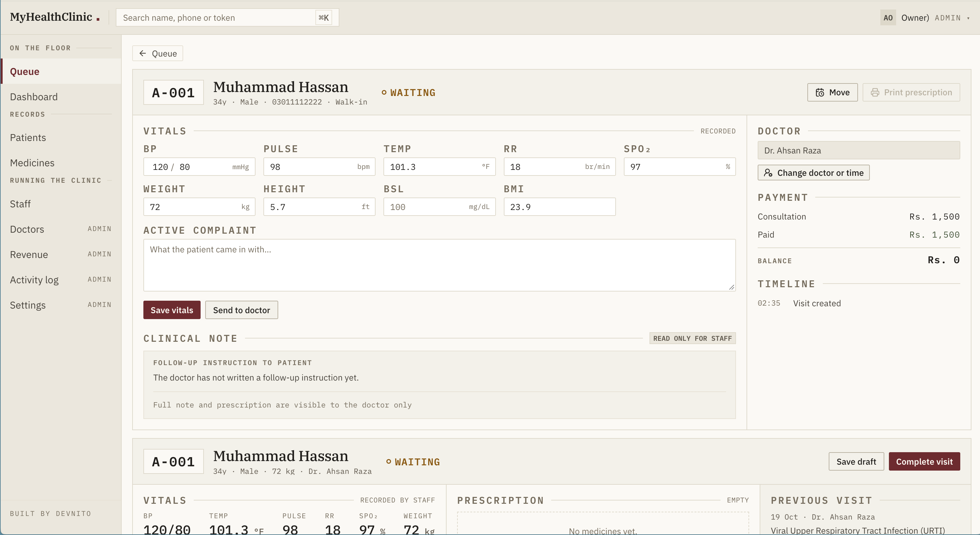
Task: Open the Revenue admin page
Action: pyautogui.click(x=61, y=254)
